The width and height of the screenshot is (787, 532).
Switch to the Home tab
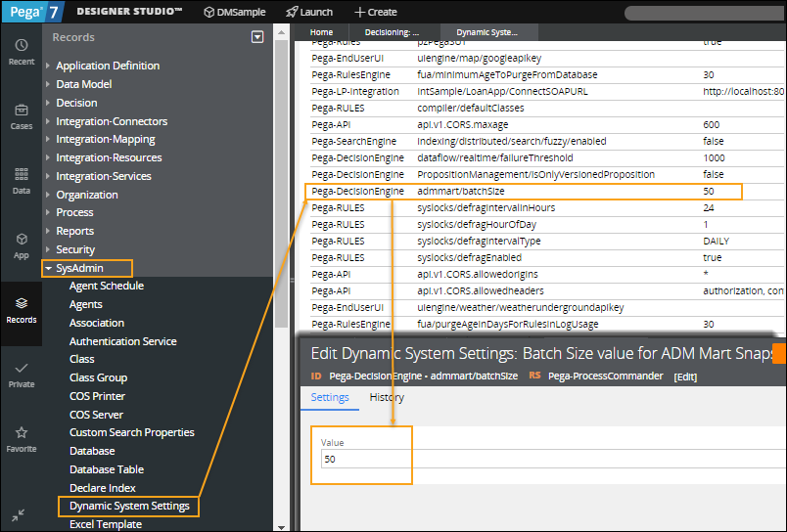click(321, 32)
